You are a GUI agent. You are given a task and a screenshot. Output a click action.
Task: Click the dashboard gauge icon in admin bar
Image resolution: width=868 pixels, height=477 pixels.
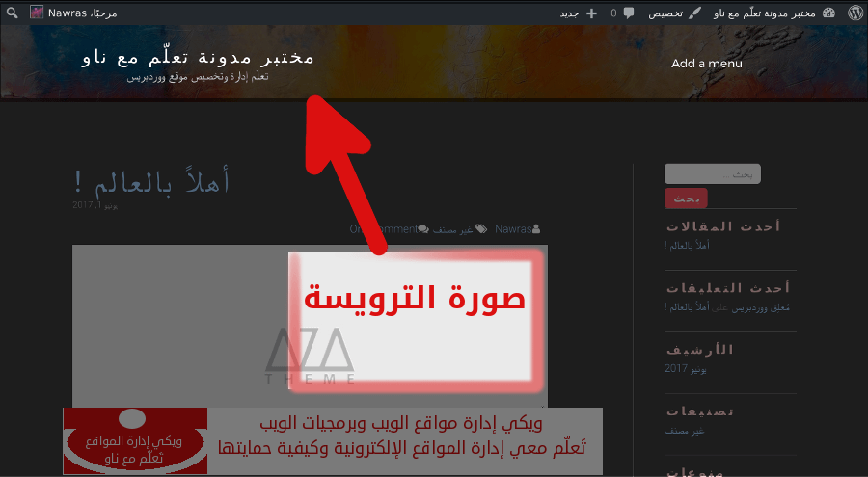pos(828,13)
